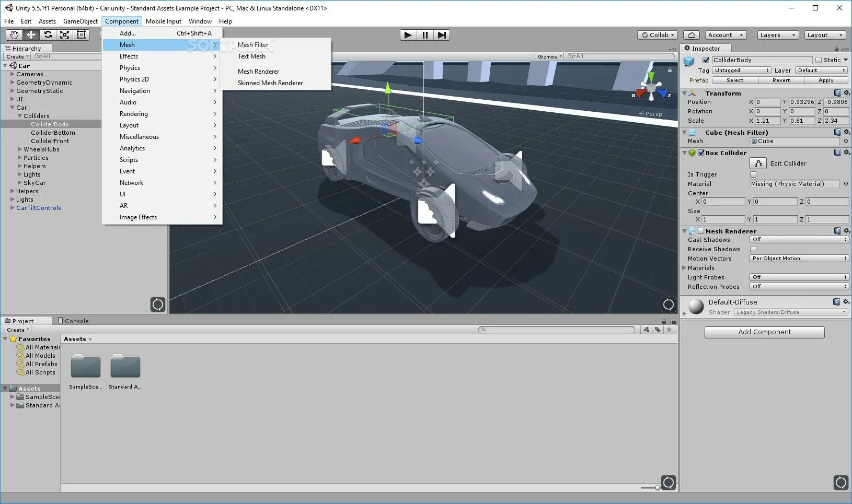Click the Edit Collider icon button

pos(758,163)
